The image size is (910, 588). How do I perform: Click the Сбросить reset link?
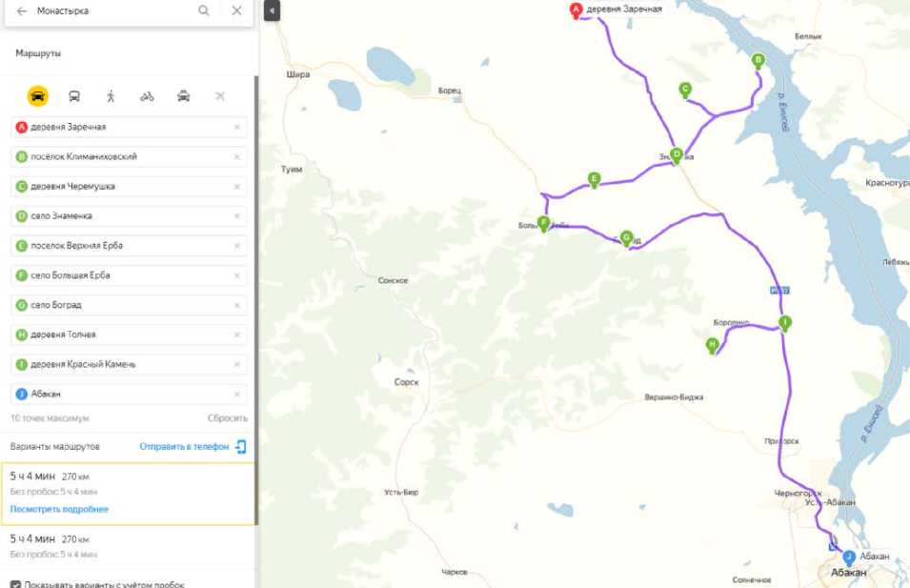[228, 418]
